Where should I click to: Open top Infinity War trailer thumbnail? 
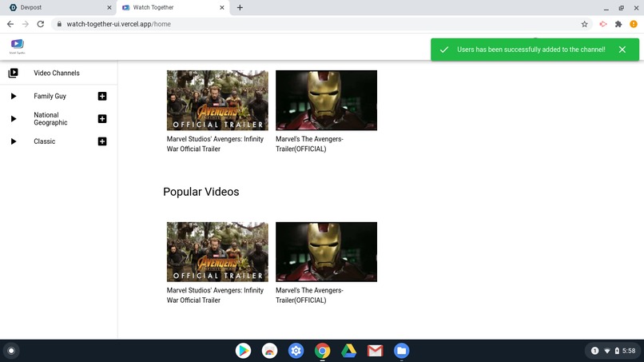tap(217, 100)
